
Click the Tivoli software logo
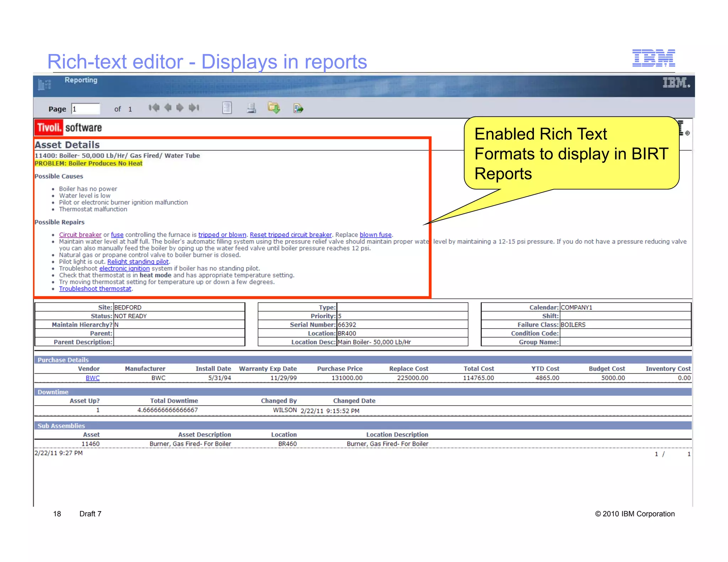pos(68,128)
